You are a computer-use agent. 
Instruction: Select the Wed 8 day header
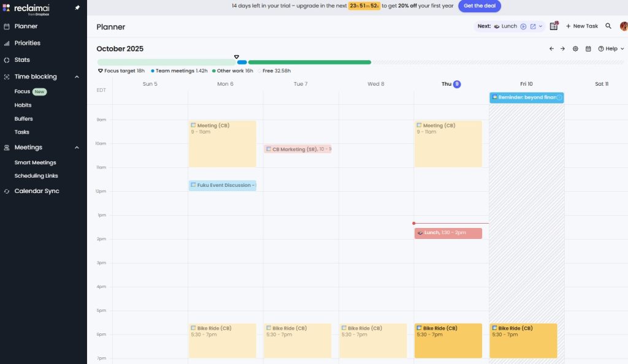(x=376, y=84)
